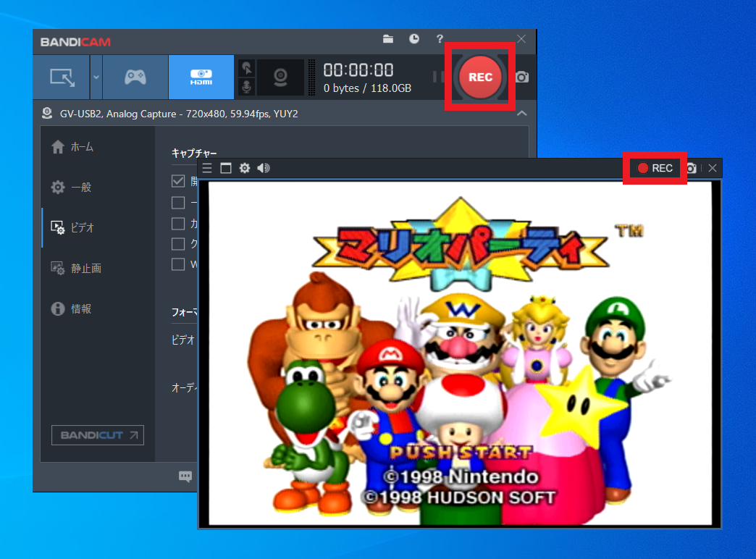Image resolution: width=756 pixels, height=559 pixels.
Task: Take a snapshot with preview window camera icon
Action: pyautogui.click(x=692, y=168)
